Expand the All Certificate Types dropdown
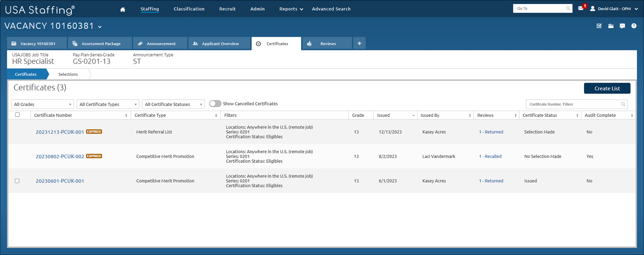The width and height of the screenshot is (644, 255). (x=108, y=104)
